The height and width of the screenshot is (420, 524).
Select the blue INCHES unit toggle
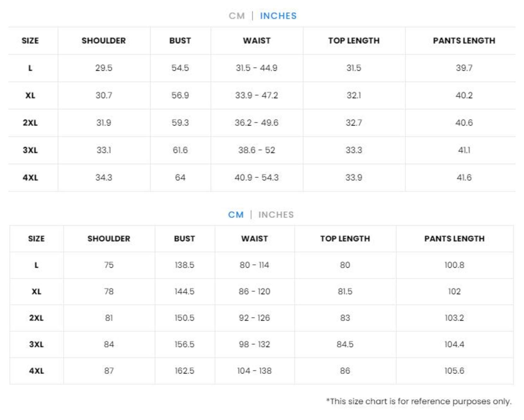pos(278,16)
